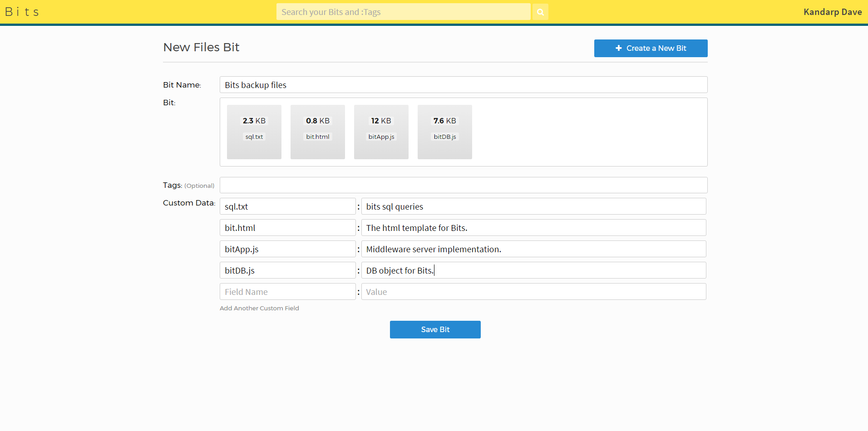Edit the sql.txt custom field name
Image resolution: width=868 pixels, height=431 pixels.
[x=288, y=206]
